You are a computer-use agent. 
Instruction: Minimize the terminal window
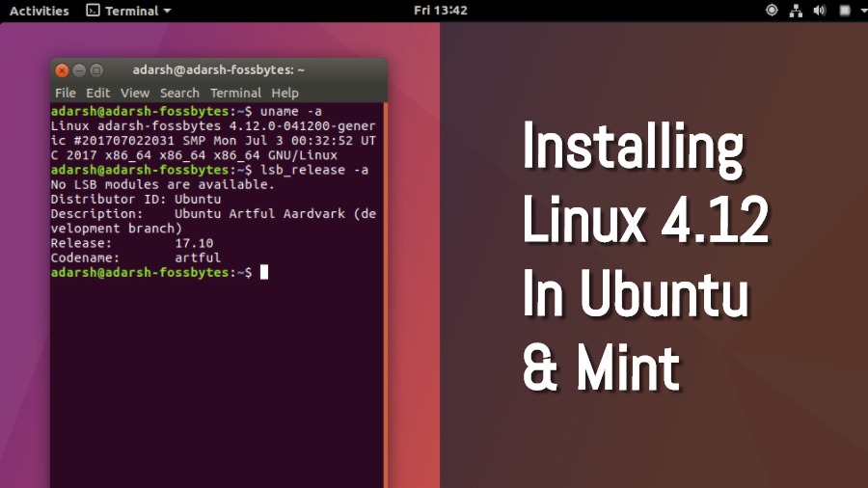point(79,70)
